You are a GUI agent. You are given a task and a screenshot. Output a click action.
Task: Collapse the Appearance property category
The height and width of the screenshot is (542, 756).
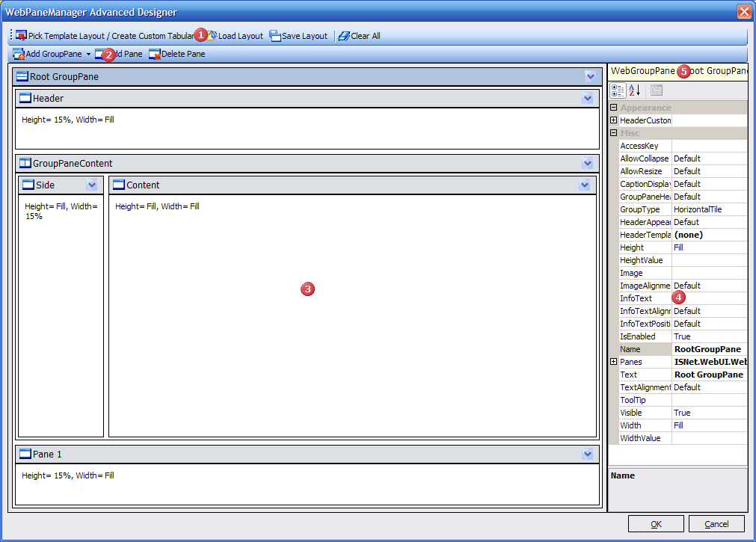pos(614,108)
